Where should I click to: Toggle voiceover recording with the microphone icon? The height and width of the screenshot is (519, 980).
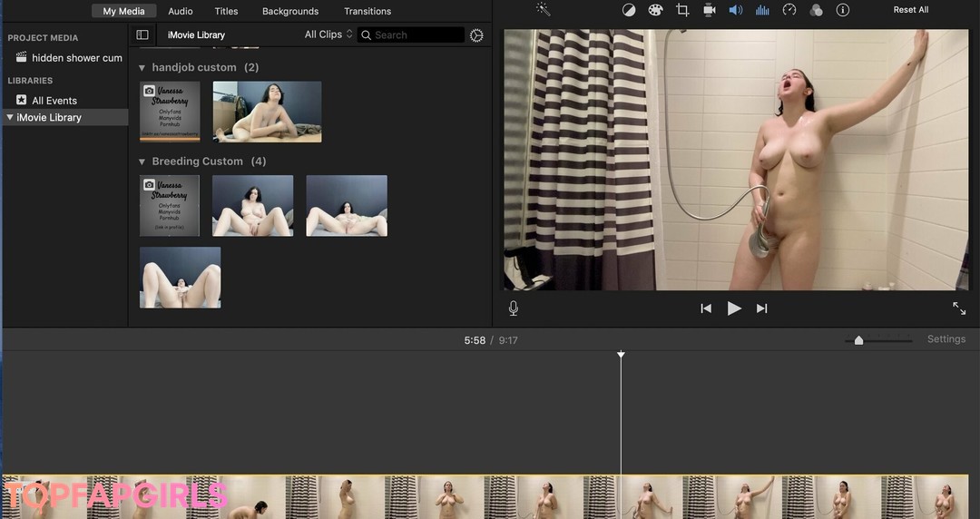[x=514, y=308]
